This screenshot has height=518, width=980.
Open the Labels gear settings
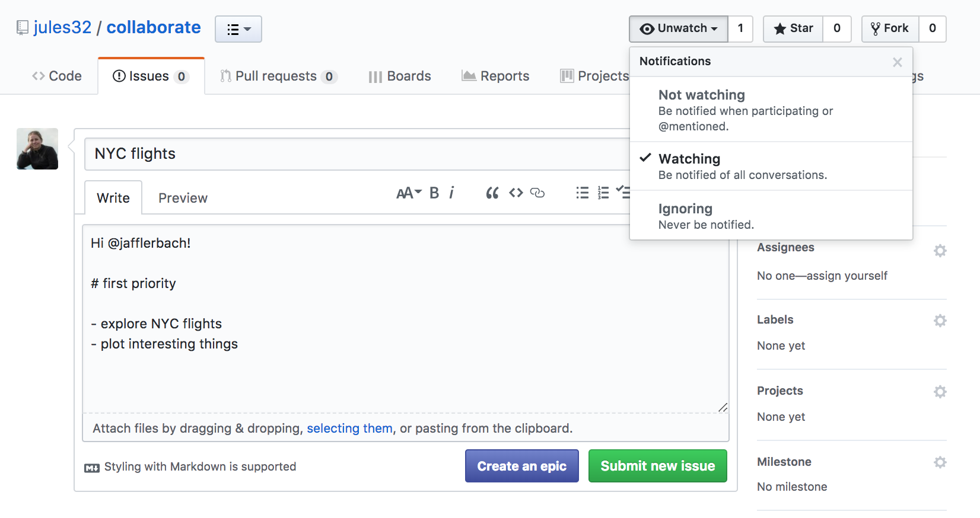point(940,321)
